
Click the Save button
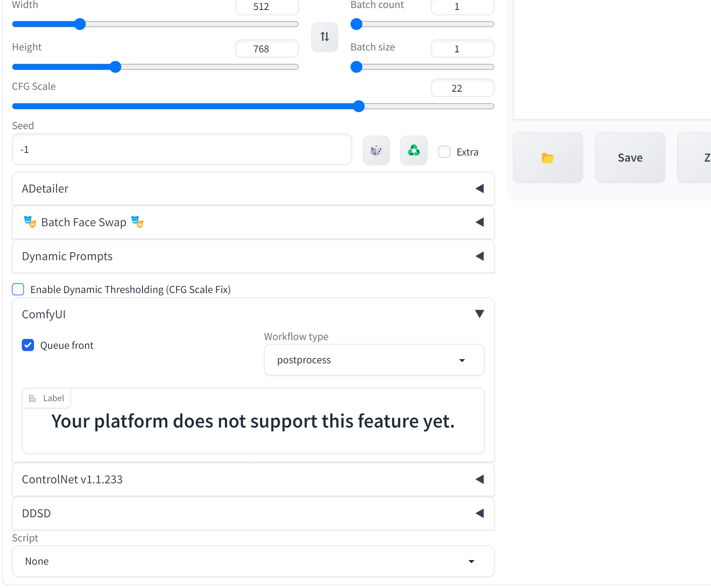630,157
